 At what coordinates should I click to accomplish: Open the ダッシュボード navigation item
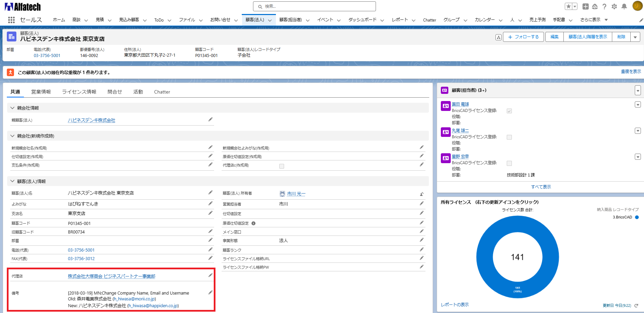point(362,20)
